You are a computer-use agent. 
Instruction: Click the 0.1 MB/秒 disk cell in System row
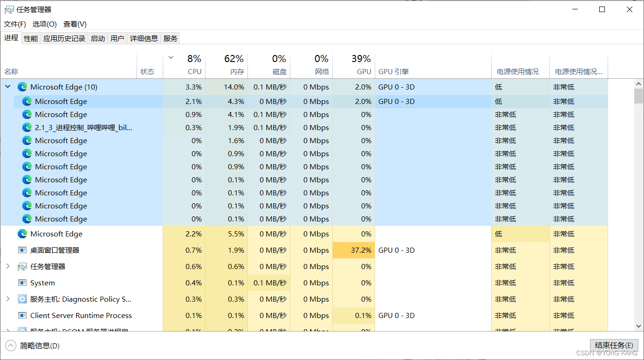tap(269, 283)
